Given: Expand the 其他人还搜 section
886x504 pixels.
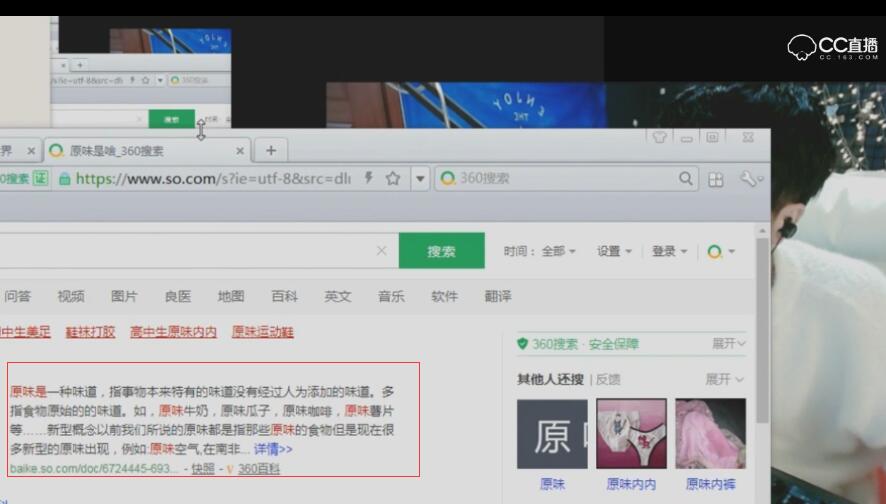Looking at the screenshot, I should (x=724, y=379).
